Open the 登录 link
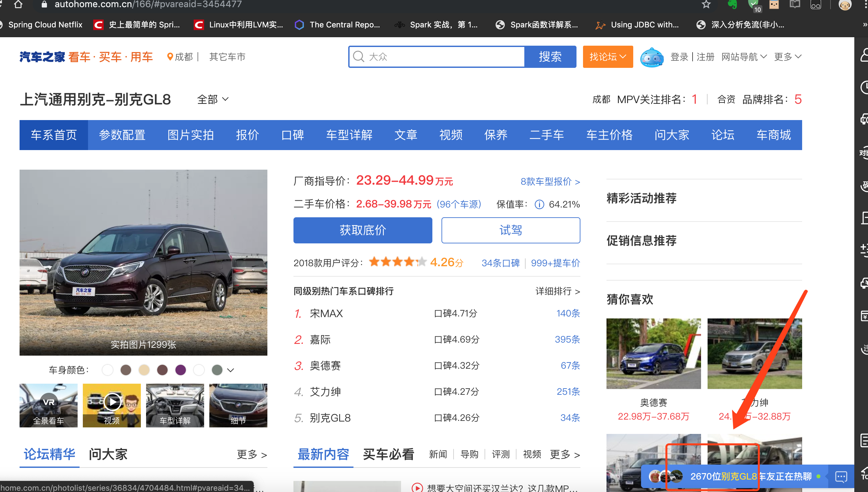868x492 pixels. [679, 57]
